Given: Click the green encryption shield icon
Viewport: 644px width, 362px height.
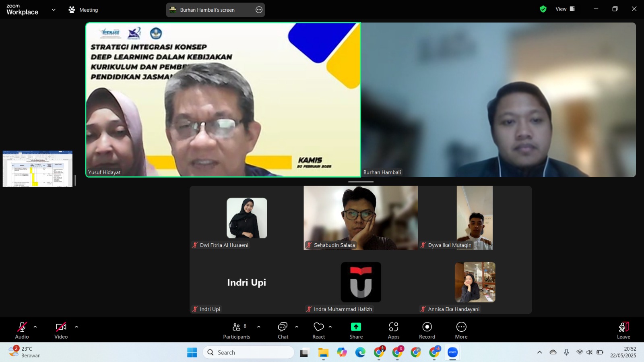Looking at the screenshot, I should tap(543, 9).
